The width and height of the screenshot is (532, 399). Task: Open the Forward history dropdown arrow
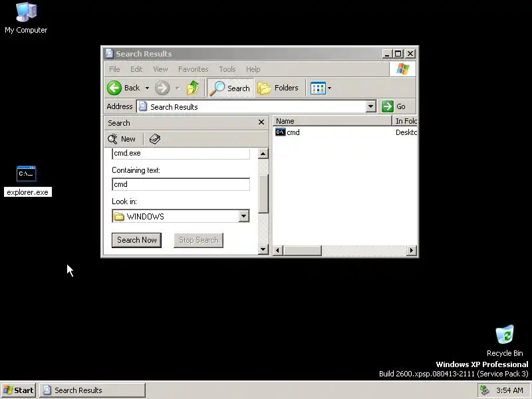[x=177, y=88]
